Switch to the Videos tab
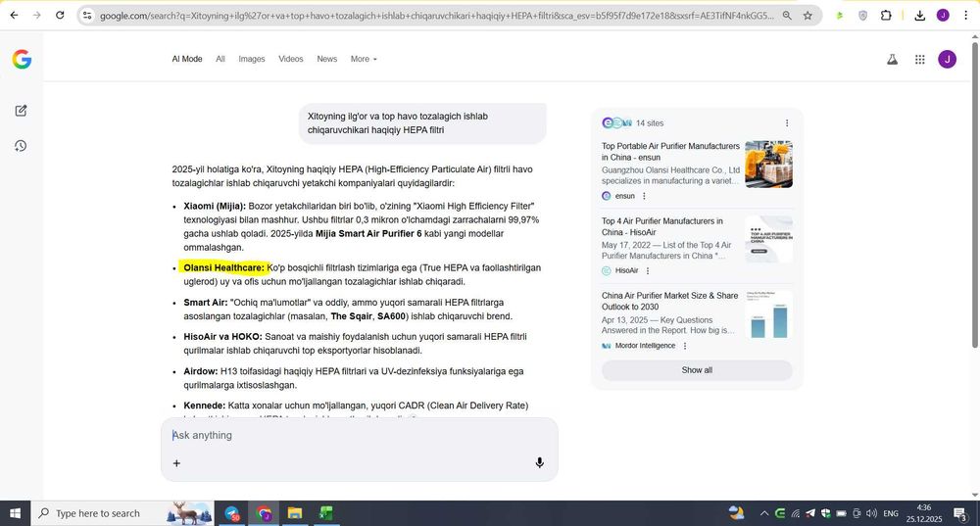 (x=291, y=59)
